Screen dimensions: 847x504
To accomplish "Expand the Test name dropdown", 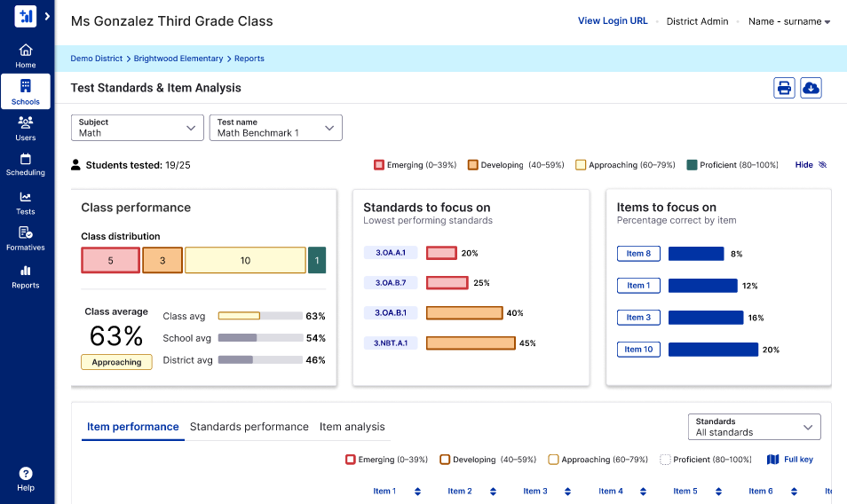I will (x=276, y=128).
